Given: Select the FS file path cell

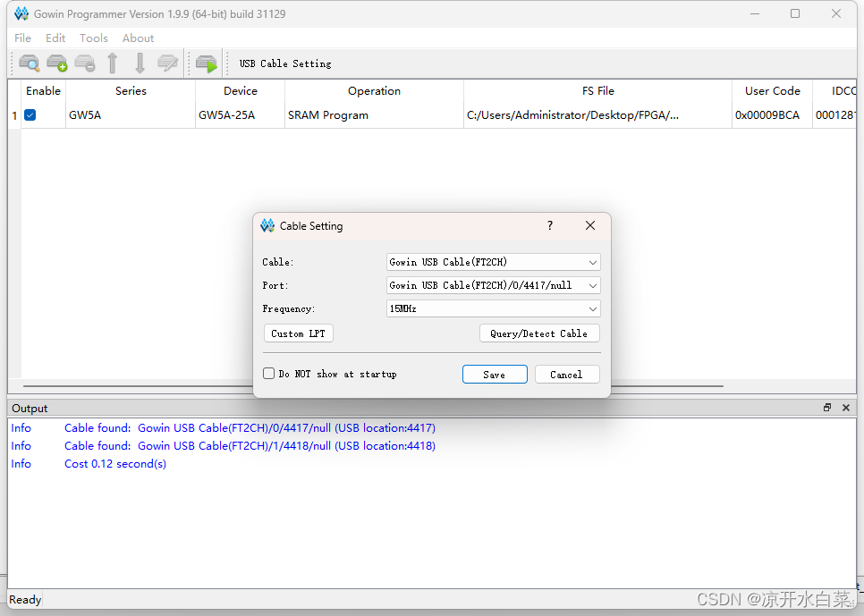Looking at the screenshot, I should click(597, 115).
